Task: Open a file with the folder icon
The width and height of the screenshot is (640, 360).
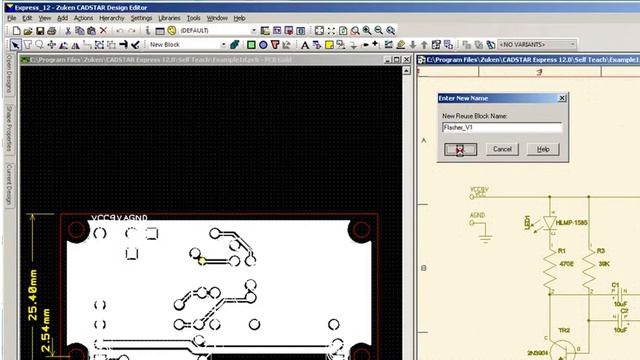Action: [x=28, y=31]
